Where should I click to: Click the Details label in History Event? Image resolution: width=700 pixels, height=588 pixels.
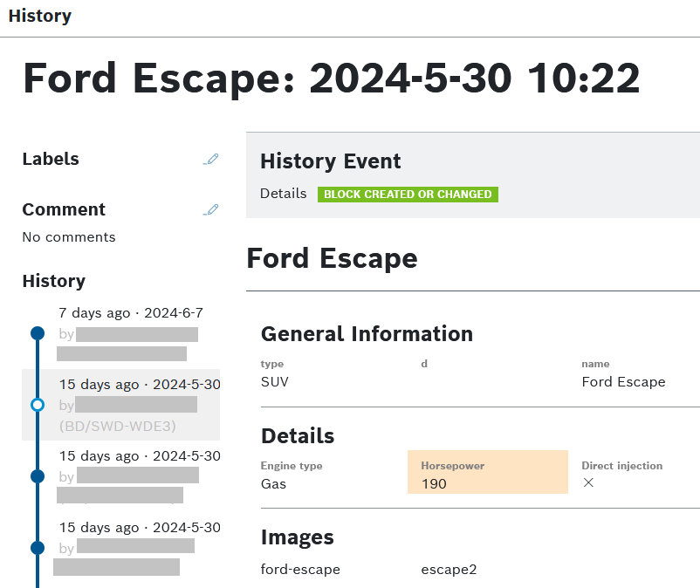click(283, 194)
